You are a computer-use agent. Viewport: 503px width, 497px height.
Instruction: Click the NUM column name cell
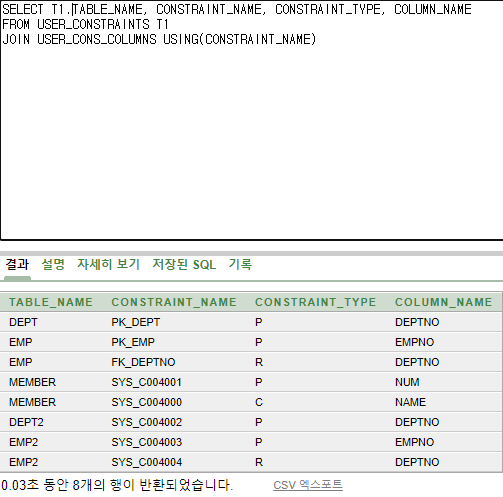(x=407, y=382)
